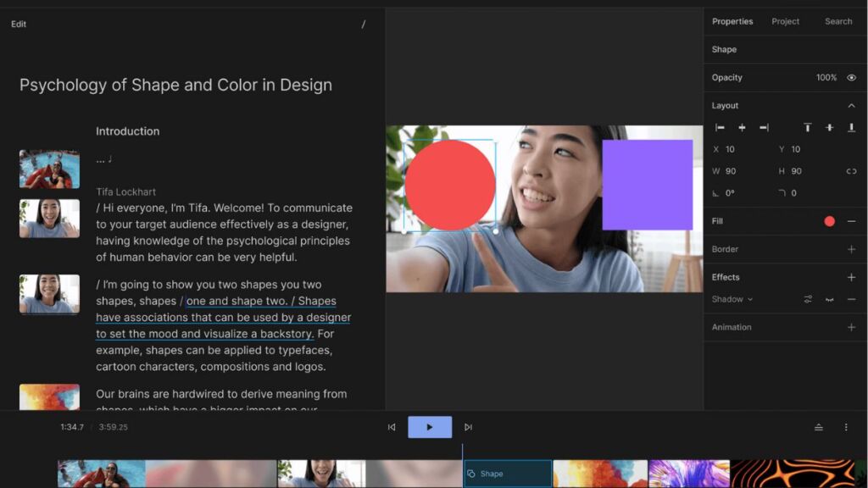Expand the Border section with the plus

click(x=850, y=249)
